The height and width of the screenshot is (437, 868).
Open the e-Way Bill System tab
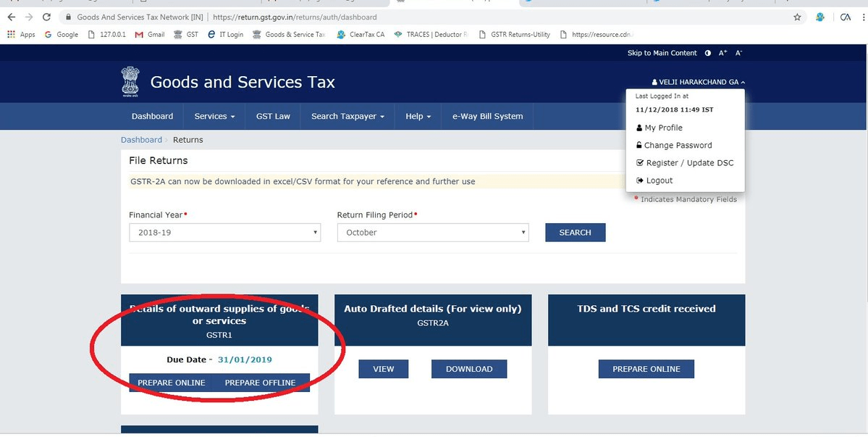pyautogui.click(x=487, y=116)
